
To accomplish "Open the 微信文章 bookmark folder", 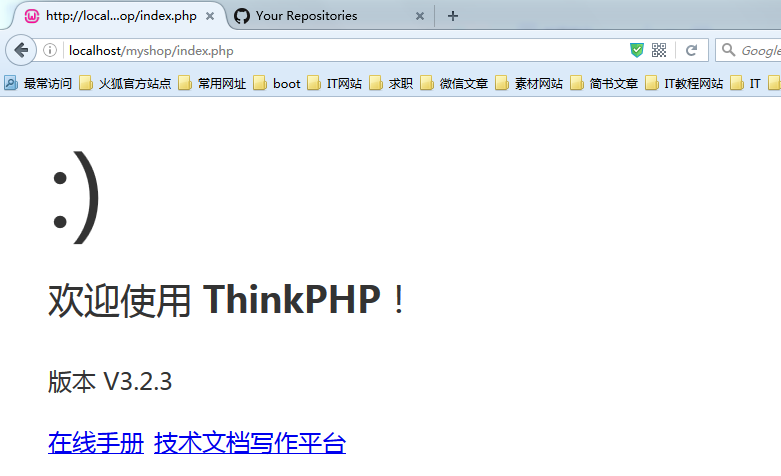I will 454,83.
